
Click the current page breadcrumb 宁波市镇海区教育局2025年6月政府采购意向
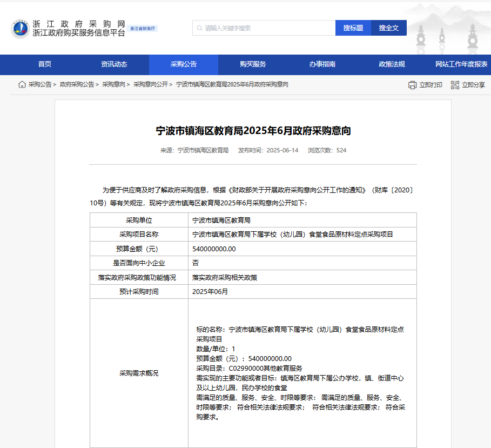coord(232,85)
